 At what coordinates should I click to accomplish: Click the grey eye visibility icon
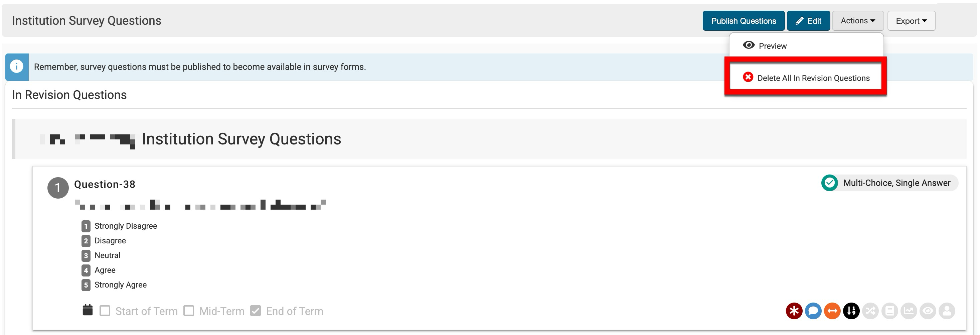928,311
